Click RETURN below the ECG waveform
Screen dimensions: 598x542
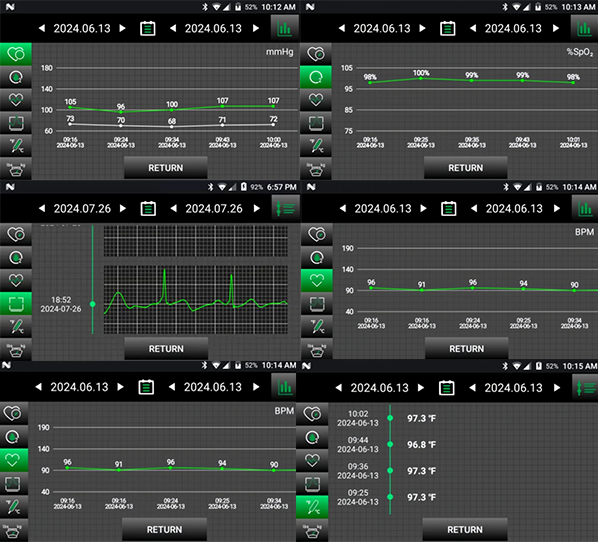166,349
